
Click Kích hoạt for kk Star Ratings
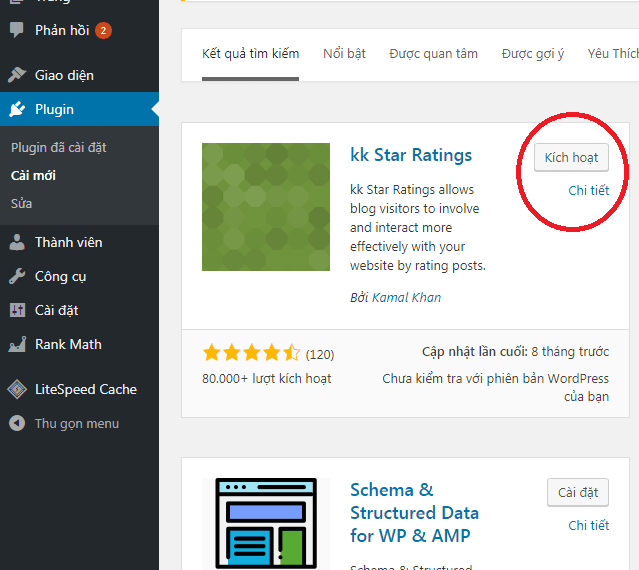(571, 158)
